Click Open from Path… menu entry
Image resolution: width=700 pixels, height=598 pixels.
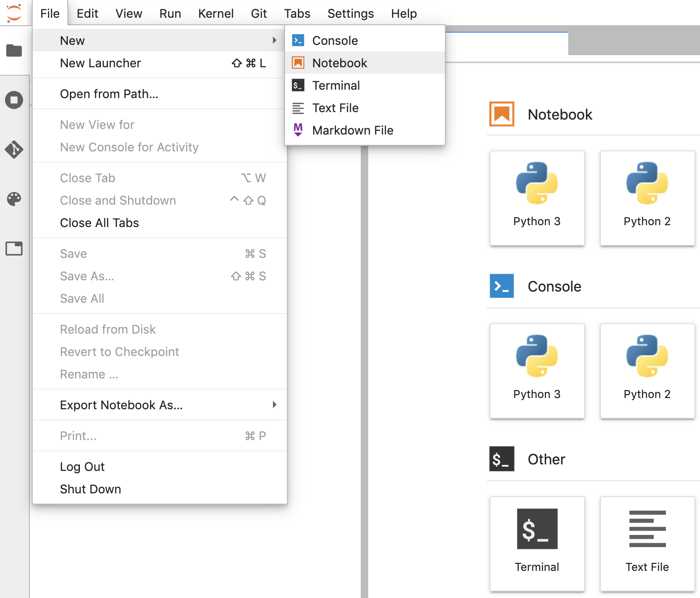(109, 94)
